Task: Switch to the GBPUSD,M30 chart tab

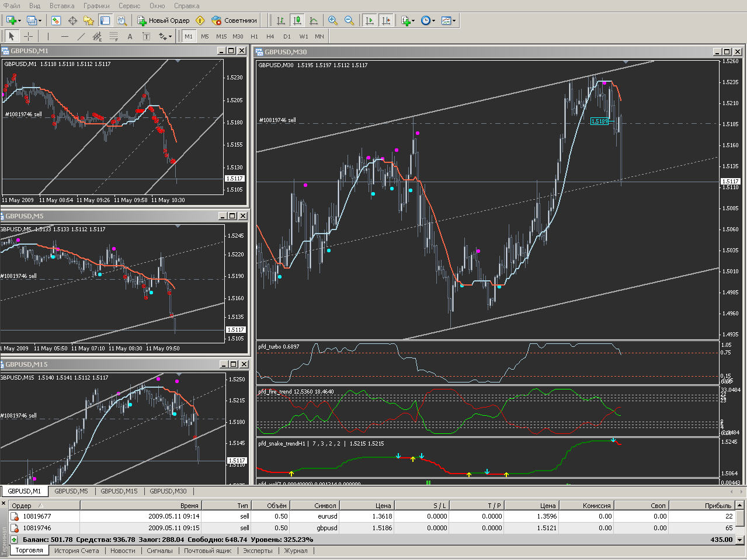Action: [168, 491]
